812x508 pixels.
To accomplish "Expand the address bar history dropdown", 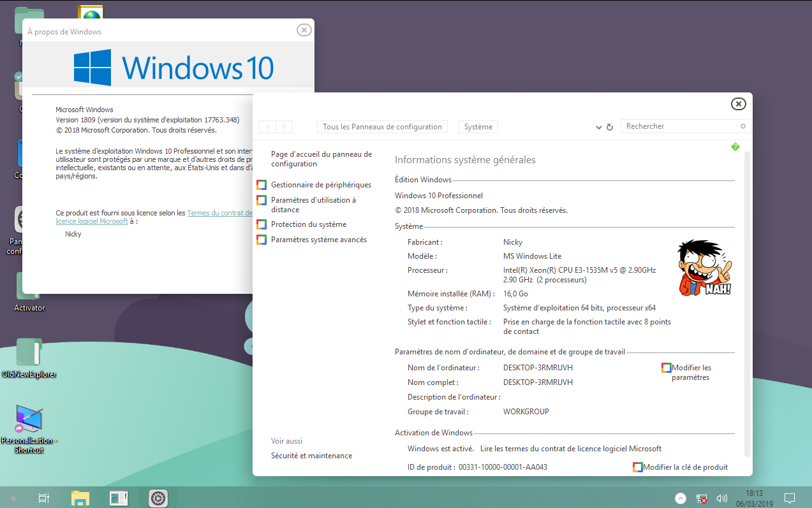I will [598, 127].
